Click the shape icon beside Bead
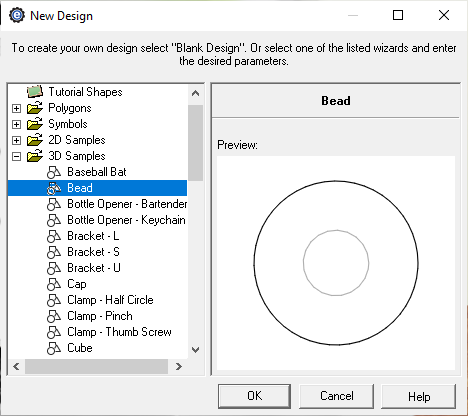 pos(54,188)
